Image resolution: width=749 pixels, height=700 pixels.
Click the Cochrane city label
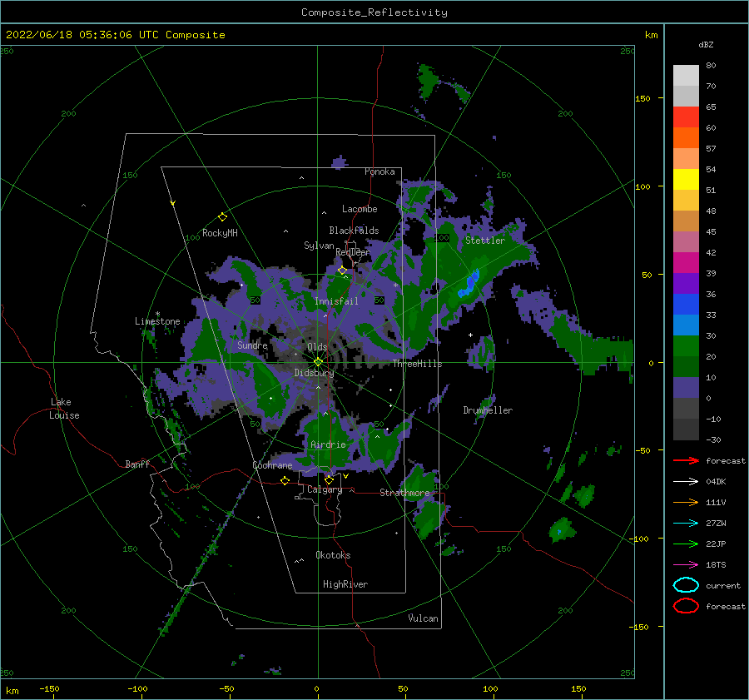pos(272,465)
